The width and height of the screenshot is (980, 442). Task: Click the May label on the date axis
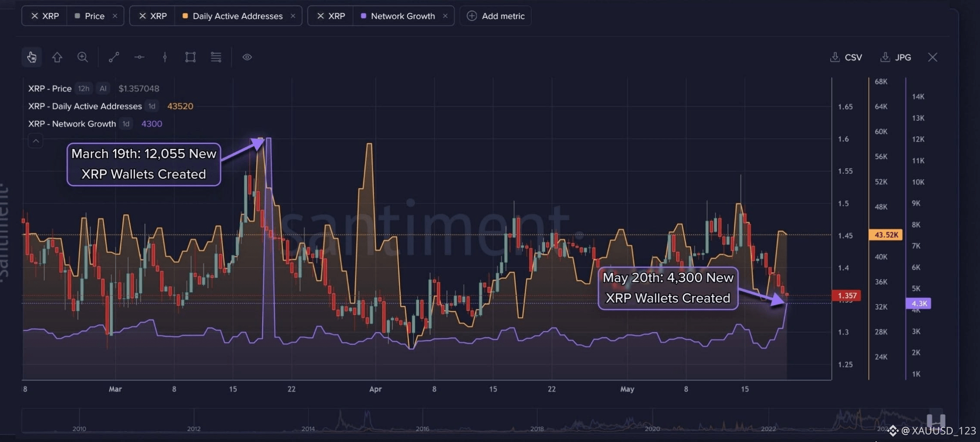coord(627,389)
